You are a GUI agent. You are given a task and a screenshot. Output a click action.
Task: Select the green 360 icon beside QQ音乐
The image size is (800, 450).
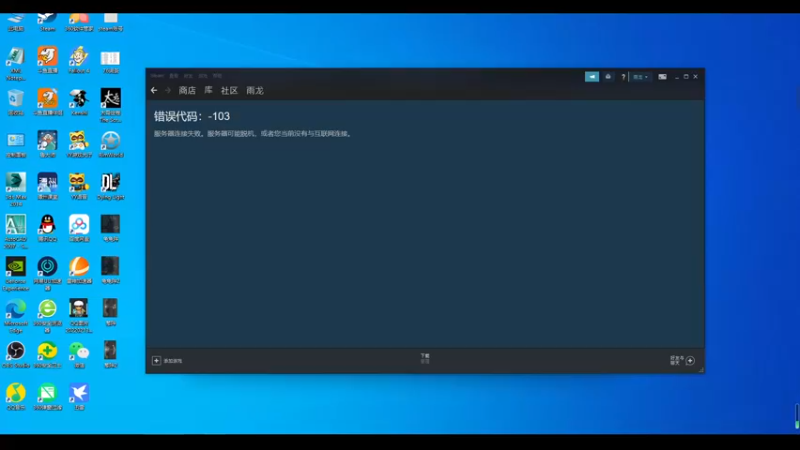tap(47, 396)
